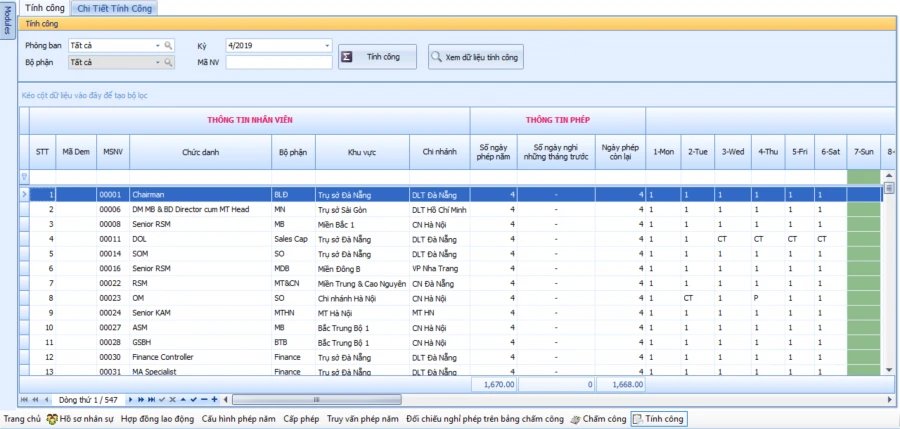Image resolution: width=900 pixels, height=429 pixels.
Task: Click the 'P' cell in 4-Thu column
Action: 768,298
